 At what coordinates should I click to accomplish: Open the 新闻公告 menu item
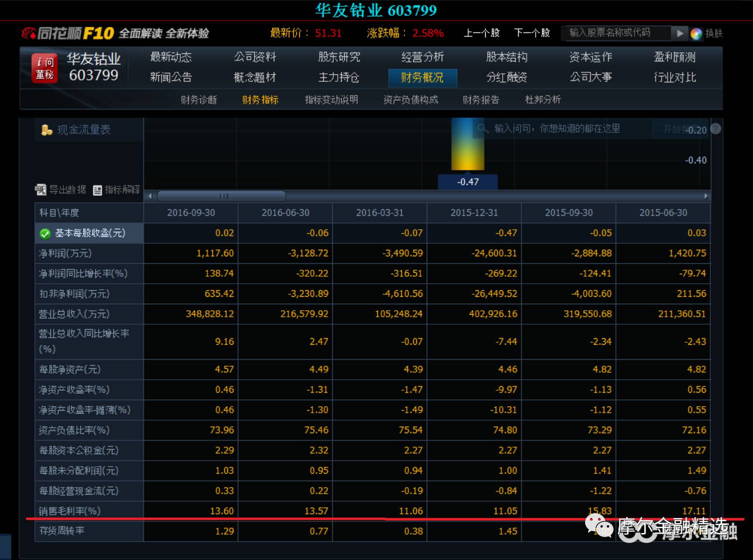[x=171, y=77]
